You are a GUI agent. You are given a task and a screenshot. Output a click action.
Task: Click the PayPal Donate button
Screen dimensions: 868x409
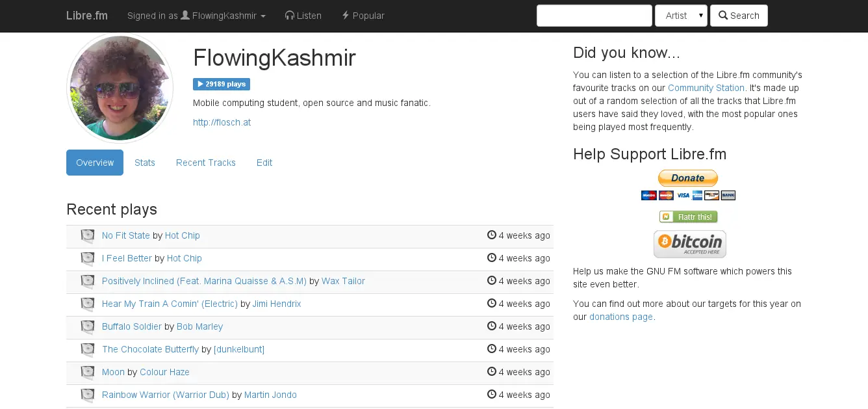coord(688,178)
